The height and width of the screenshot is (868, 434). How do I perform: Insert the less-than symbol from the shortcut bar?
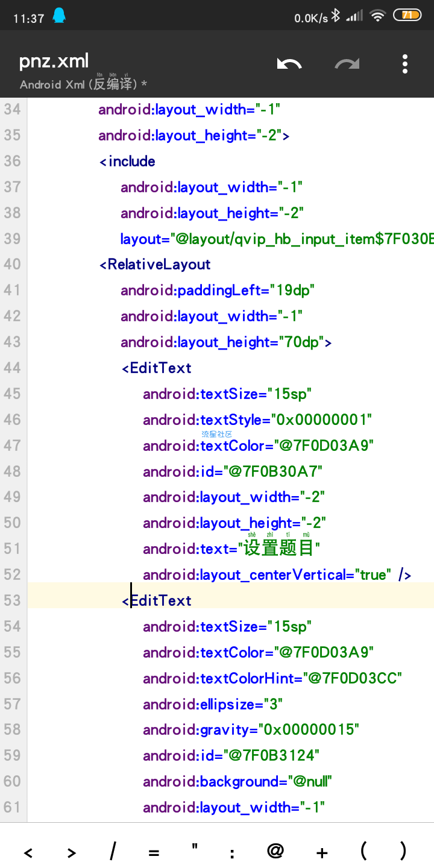[x=28, y=852]
